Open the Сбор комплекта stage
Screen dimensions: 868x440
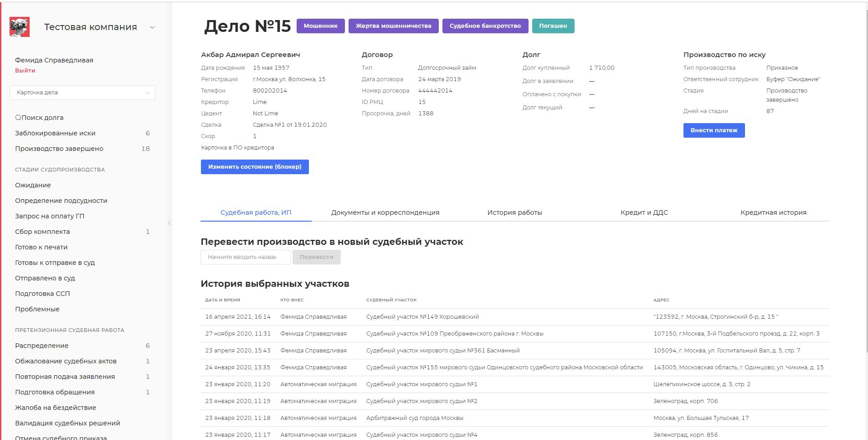(x=42, y=232)
